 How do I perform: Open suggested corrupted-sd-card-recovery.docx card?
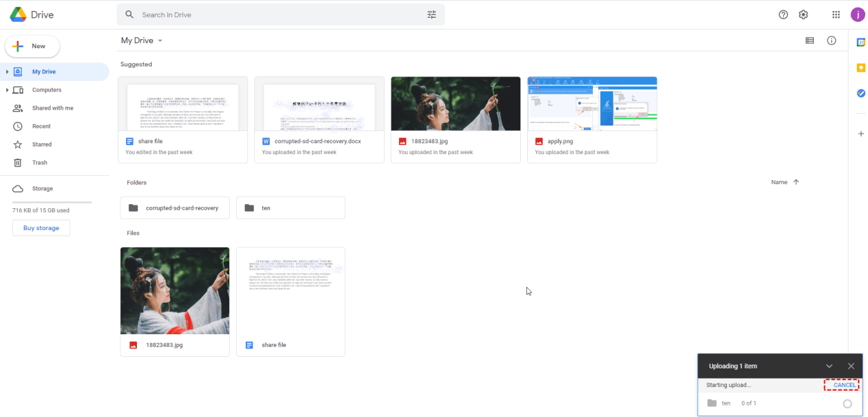(319, 120)
